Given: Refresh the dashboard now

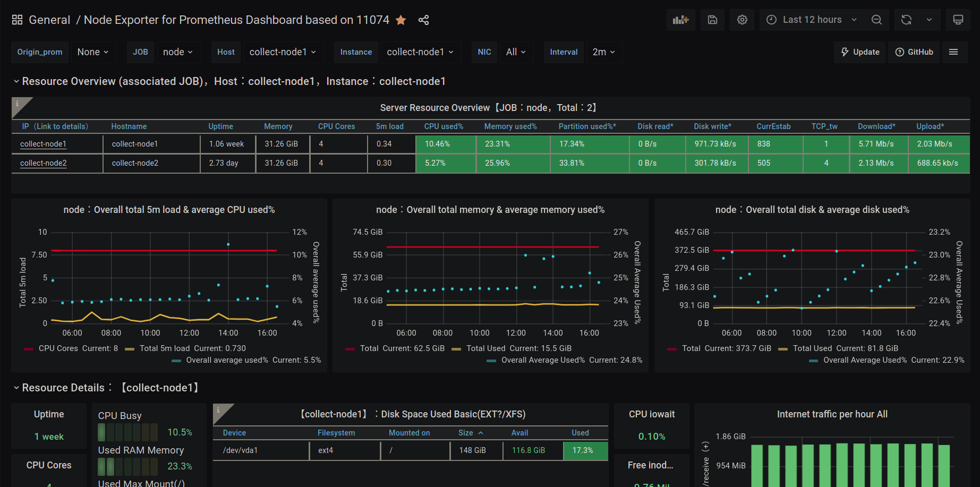Looking at the screenshot, I should pos(906,20).
